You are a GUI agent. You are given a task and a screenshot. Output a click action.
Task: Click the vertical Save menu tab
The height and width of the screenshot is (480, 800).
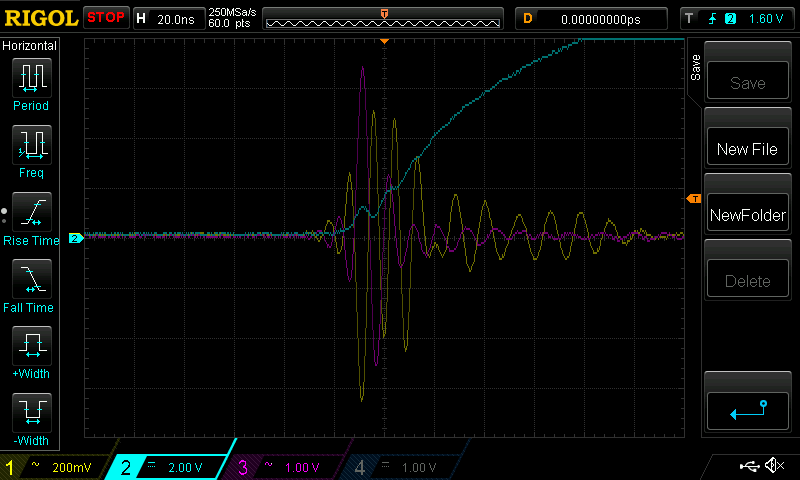point(695,67)
